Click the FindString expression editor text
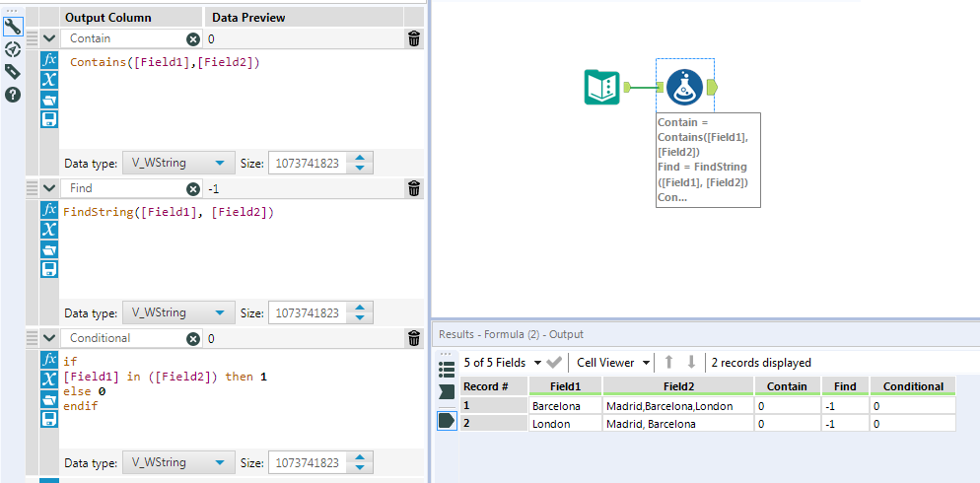 [168, 213]
